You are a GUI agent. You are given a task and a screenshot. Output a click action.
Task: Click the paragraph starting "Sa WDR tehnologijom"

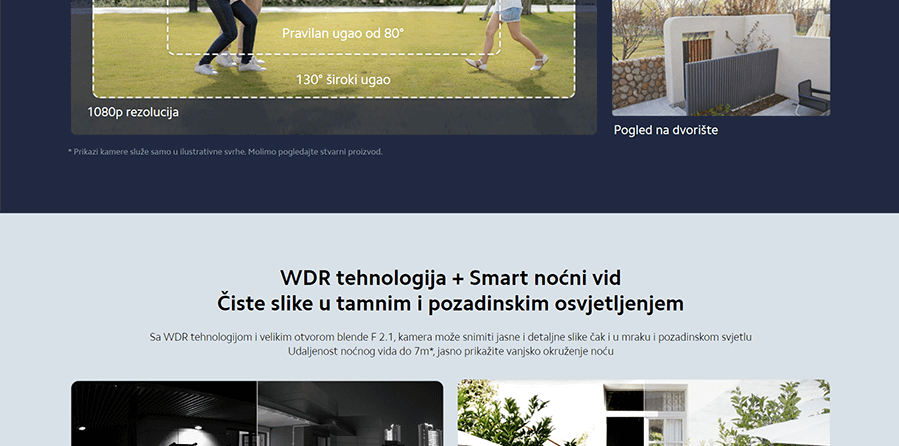(449, 337)
